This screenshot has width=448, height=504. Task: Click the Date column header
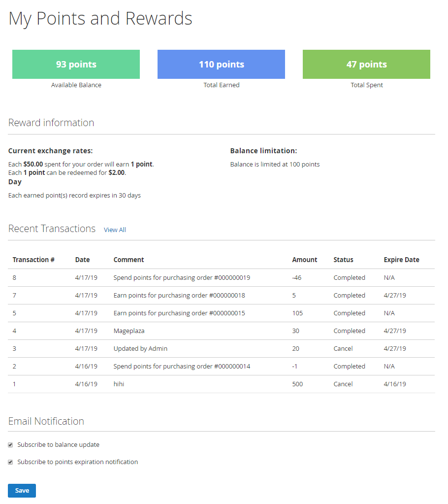click(x=82, y=260)
